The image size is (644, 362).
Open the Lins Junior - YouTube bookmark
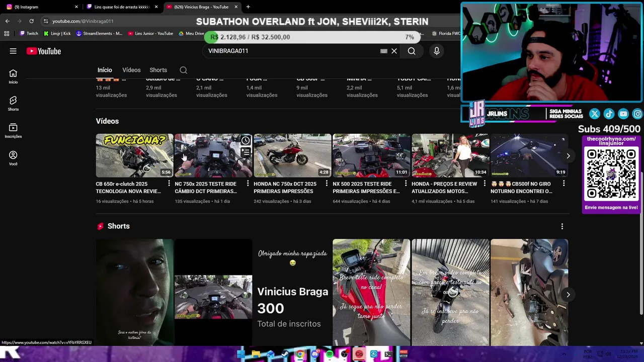(150, 33)
